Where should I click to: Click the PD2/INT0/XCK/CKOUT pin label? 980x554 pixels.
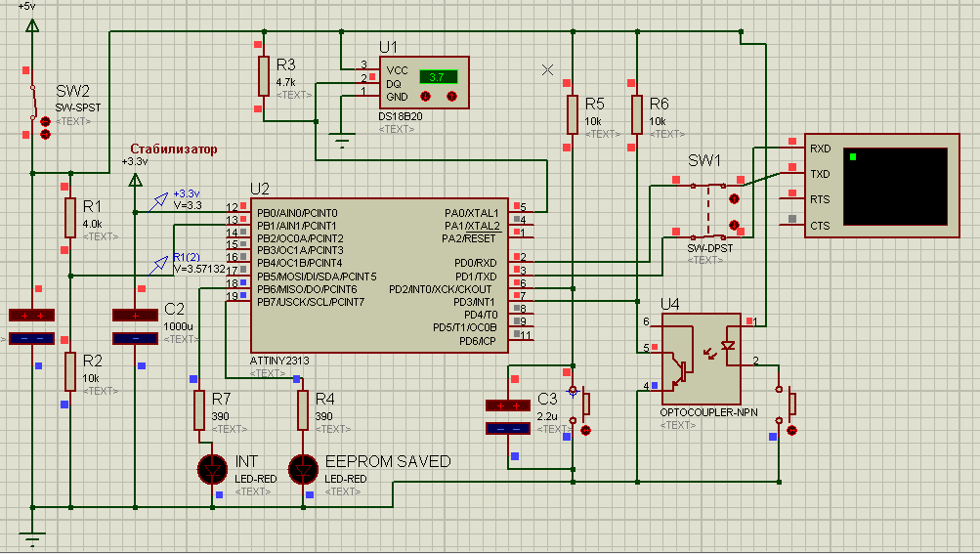440,289
